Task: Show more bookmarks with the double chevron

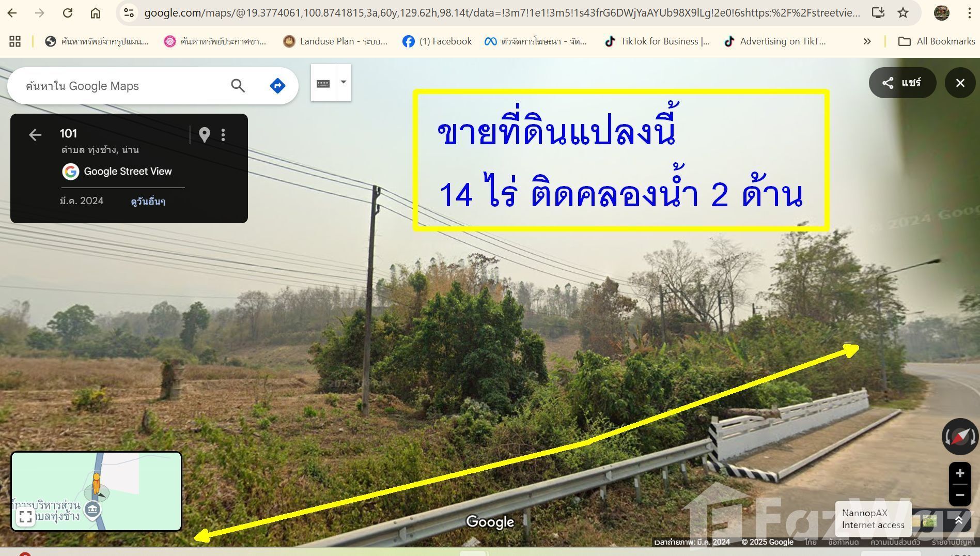Action: click(x=867, y=41)
